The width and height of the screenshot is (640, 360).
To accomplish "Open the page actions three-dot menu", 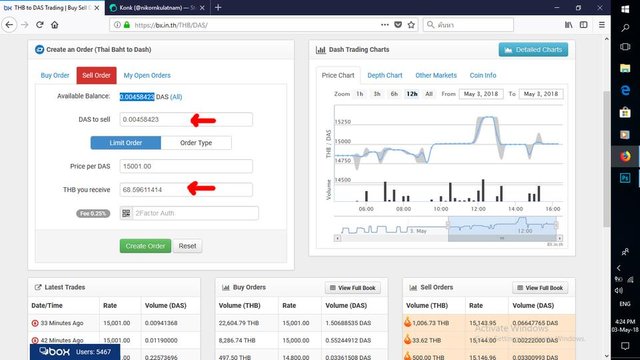I will 384,25.
